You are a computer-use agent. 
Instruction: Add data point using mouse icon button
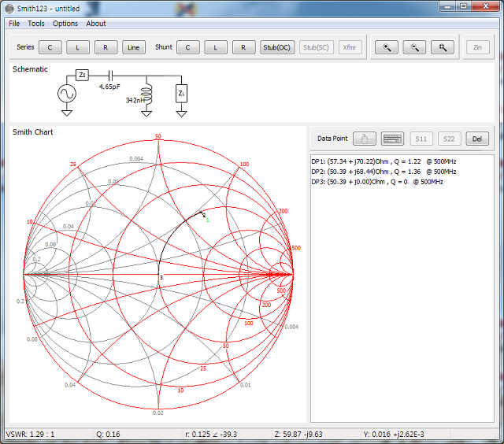365,139
